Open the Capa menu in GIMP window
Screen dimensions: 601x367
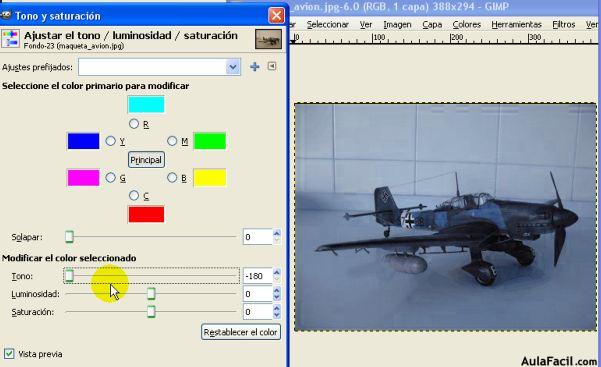click(432, 25)
